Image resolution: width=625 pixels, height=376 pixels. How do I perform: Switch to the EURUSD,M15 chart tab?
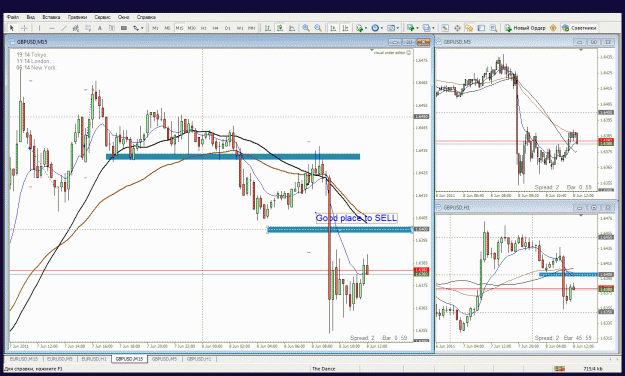24,359
